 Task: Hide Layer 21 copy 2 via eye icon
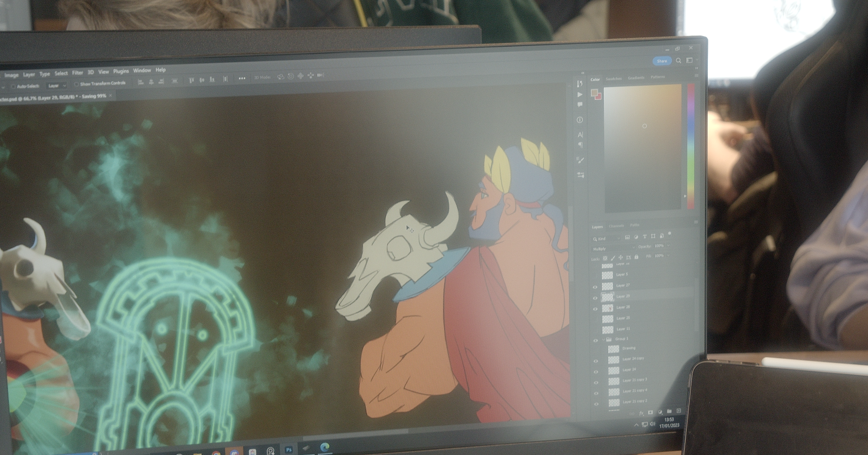(x=596, y=404)
